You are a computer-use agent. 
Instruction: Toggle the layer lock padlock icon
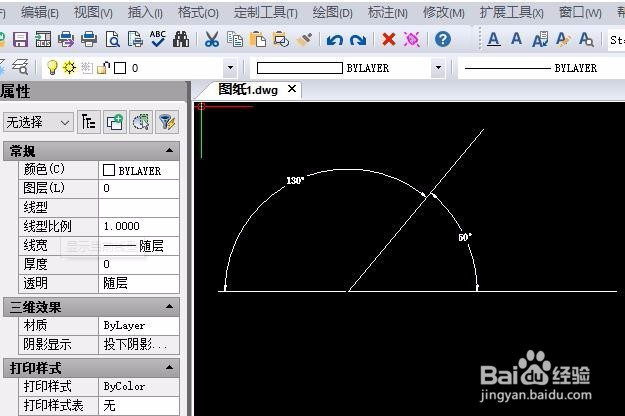coord(103,68)
